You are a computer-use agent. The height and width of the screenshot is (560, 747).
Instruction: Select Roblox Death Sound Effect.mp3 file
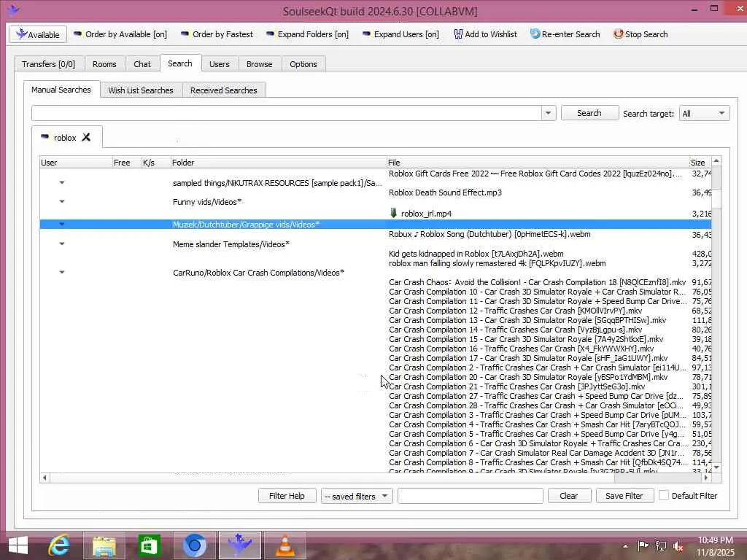click(x=445, y=192)
